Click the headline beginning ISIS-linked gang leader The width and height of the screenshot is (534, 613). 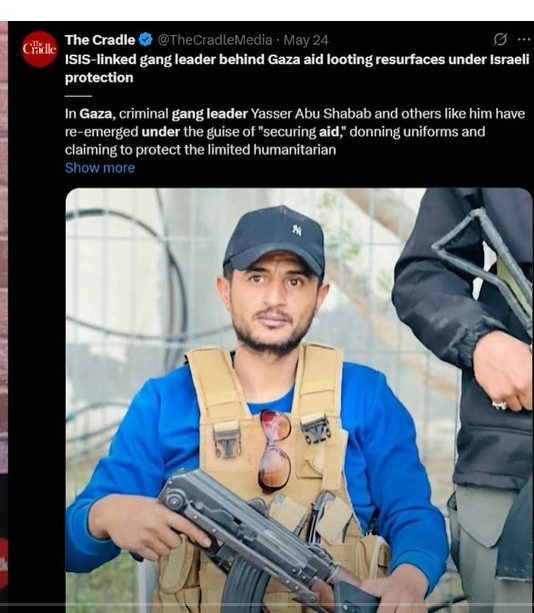pos(297,68)
